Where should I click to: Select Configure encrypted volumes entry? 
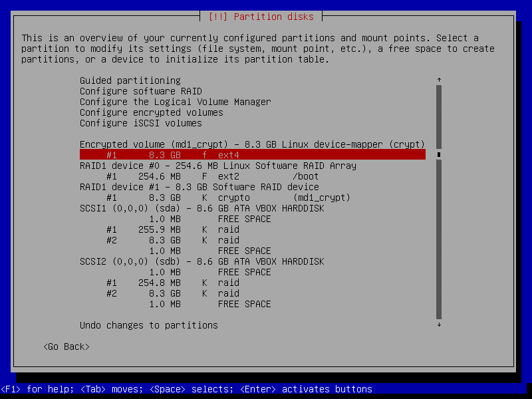click(x=151, y=112)
